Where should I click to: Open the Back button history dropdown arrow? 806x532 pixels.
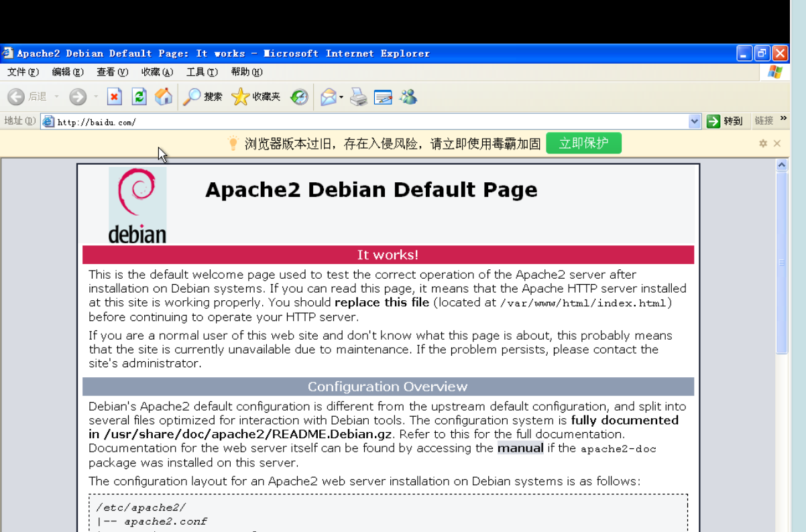point(56,97)
